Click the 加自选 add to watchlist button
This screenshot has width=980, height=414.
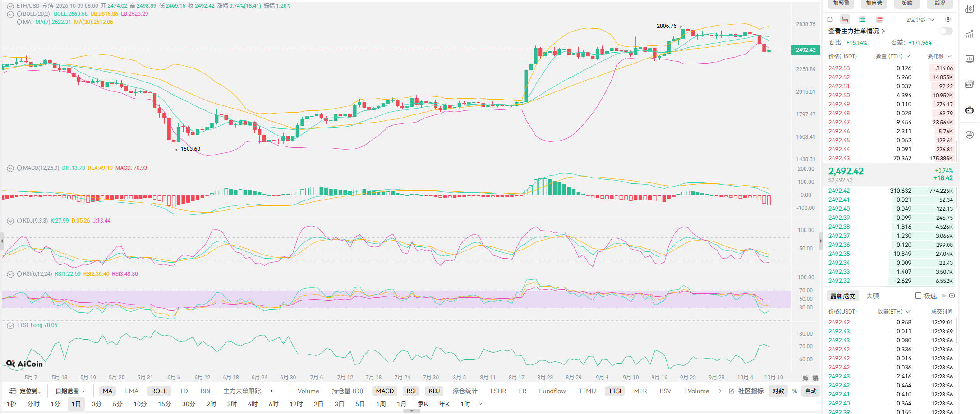click(874, 4)
